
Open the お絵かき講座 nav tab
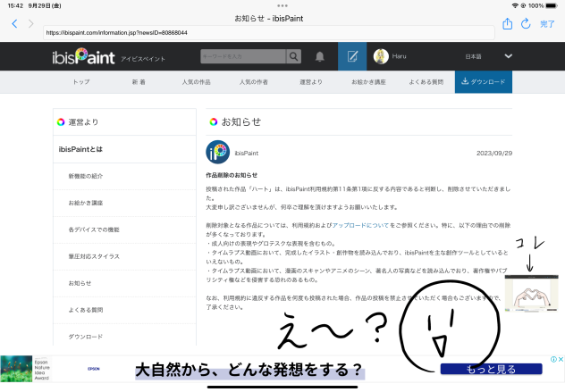[x=368, y=82]
